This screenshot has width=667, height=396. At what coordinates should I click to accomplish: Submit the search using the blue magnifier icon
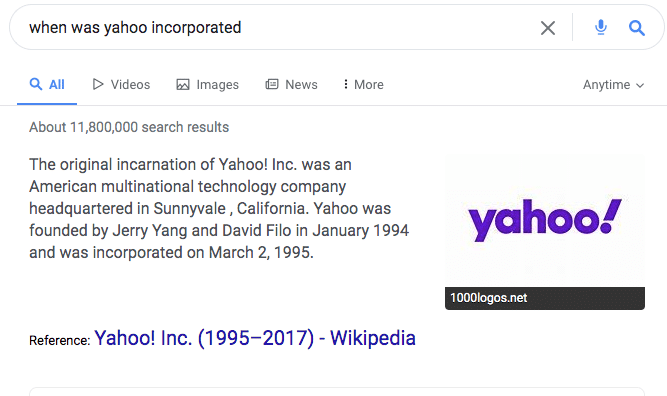(636, 28)
